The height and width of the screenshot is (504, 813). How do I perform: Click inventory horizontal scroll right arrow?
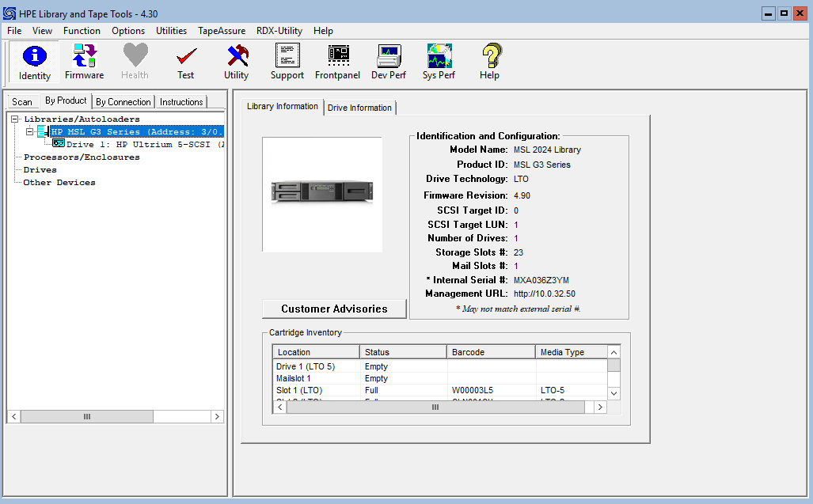(600, 407)
